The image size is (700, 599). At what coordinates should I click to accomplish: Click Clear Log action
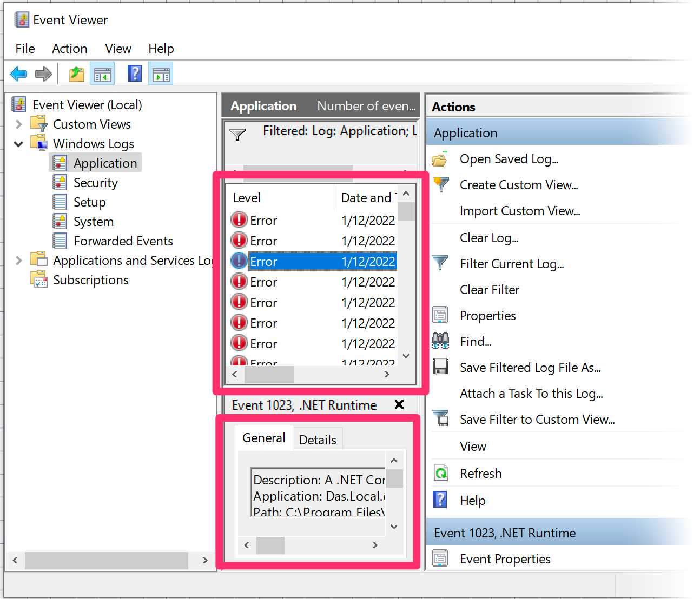pyautogui.click(x=489, y=238)
